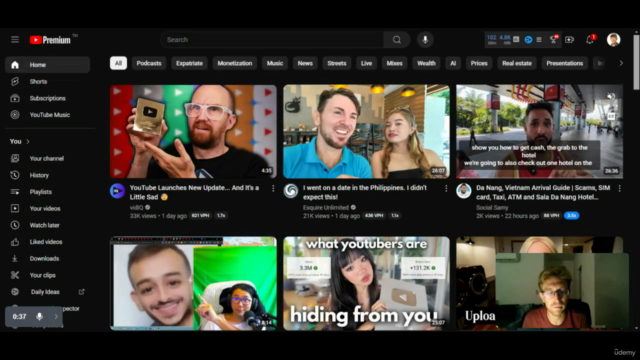Select the Wealth filter chip
The width and height of the screenshot is (640, 360).
427,63
